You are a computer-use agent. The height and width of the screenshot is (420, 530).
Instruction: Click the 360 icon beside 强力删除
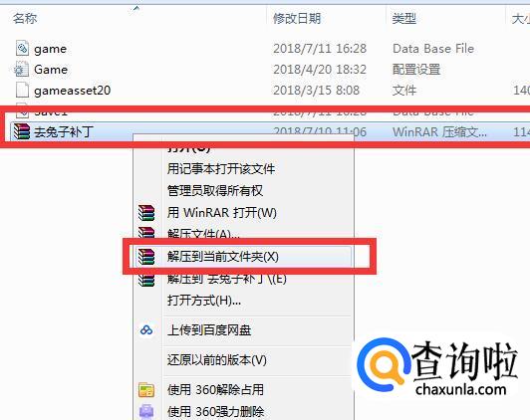pos(146,411)
